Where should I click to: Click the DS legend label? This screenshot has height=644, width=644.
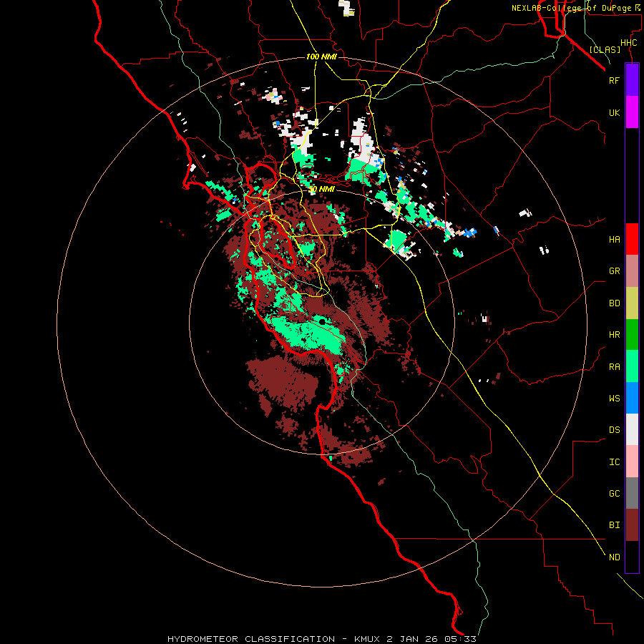[x=614, y=429]
